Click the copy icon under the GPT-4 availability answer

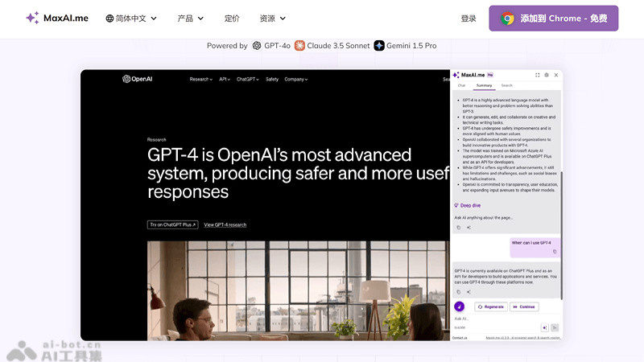(459, 291)
